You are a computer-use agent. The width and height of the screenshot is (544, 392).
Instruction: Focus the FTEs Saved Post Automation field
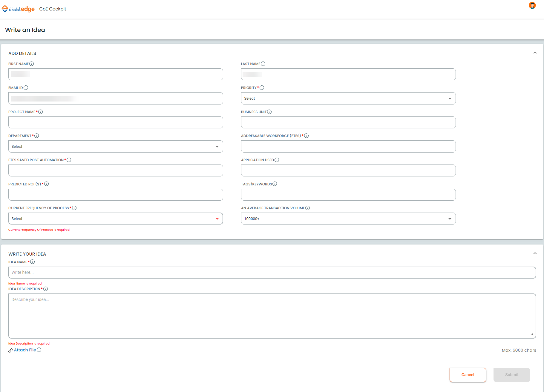click(x=116, y=170)
